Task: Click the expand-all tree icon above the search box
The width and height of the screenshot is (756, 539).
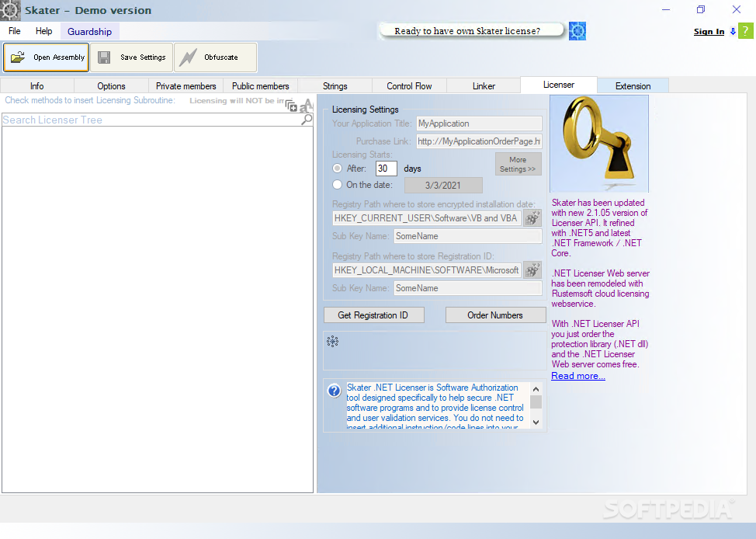Action: pos(291,106)
